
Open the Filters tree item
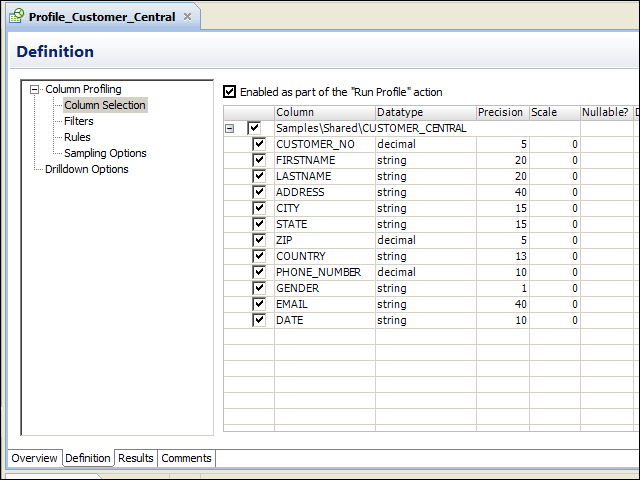click(79, 121)
